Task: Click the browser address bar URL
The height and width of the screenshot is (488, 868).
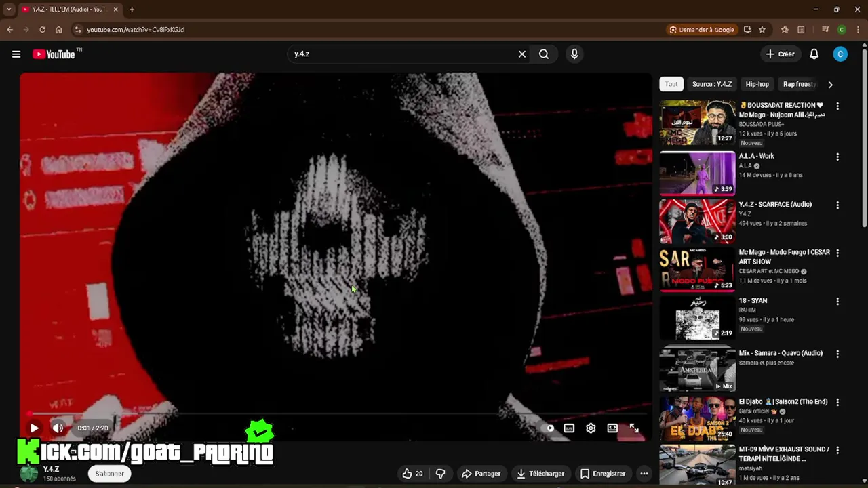Action: click(136, 30)
